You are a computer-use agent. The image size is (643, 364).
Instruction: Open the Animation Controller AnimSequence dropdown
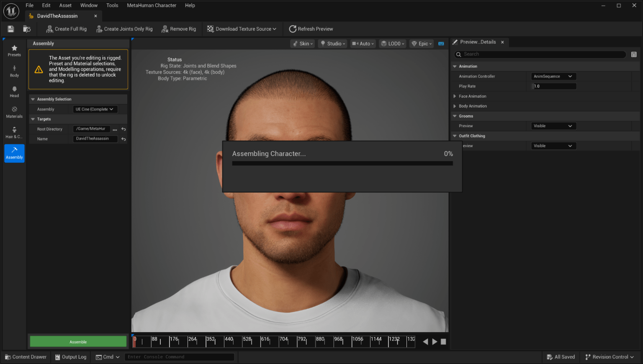pos(553,77)
